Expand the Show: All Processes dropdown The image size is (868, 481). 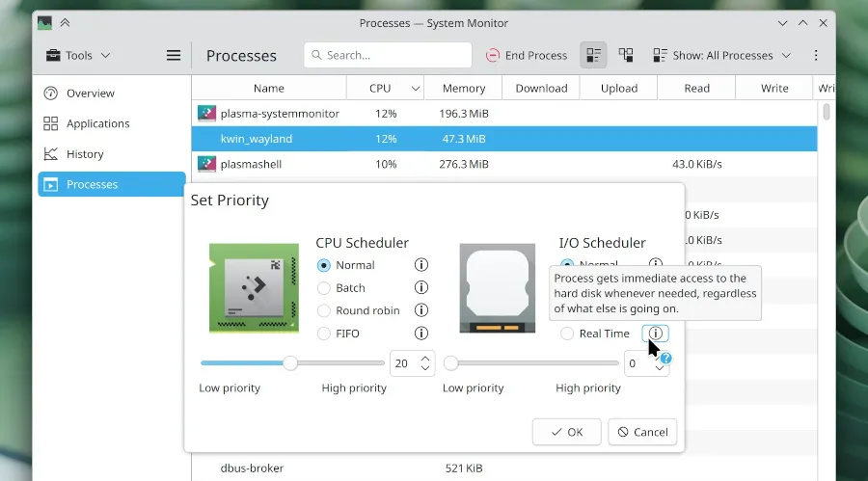click(x=721, y=56)
